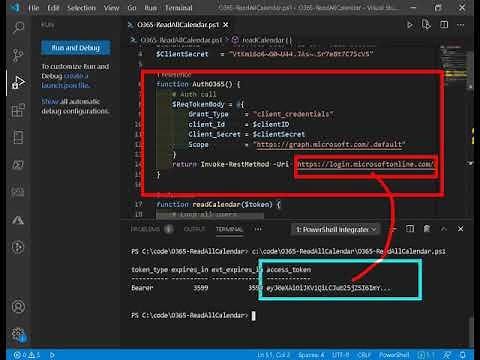This screenshot has width=480, height=360.
Task: Open the editor More Actions menu
Action: 461,25
